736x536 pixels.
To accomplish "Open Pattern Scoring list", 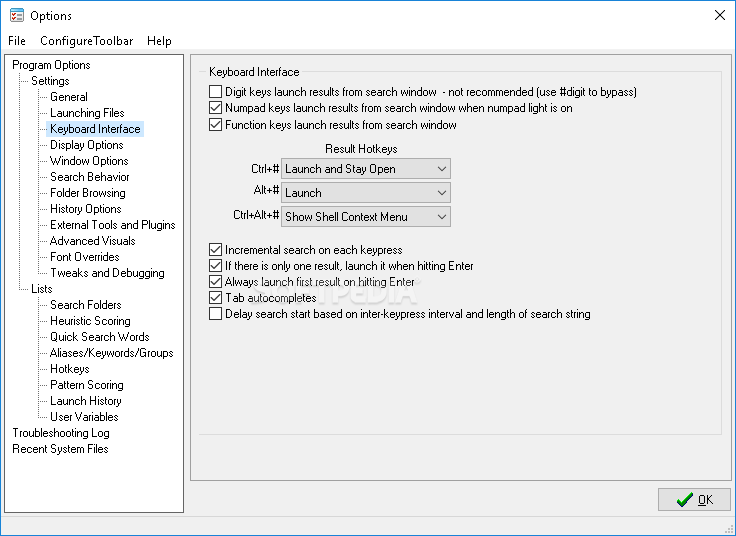I will coord(87,384).
